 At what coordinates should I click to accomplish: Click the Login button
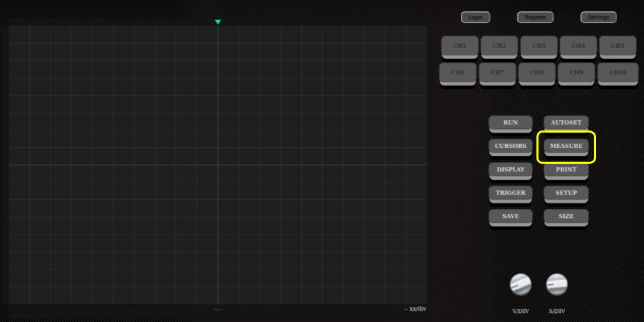(475, 17)
